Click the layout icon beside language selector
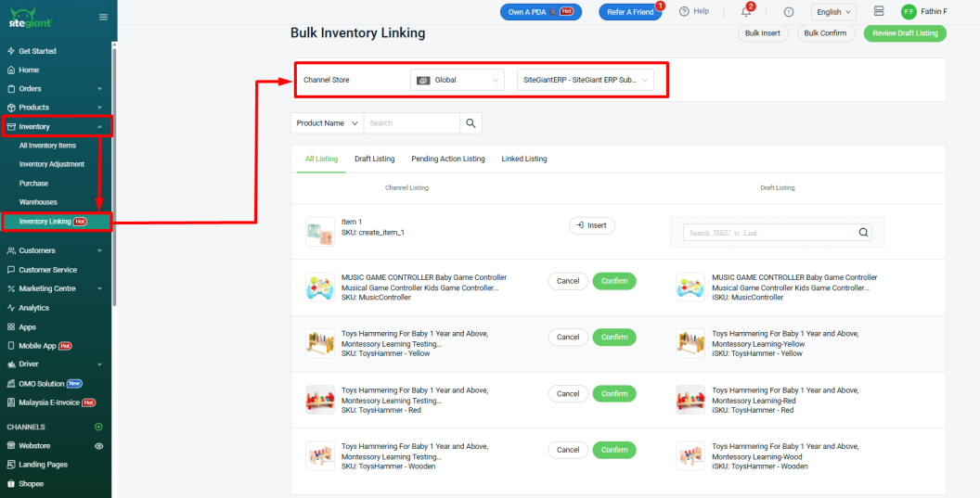 pos(878,12)
